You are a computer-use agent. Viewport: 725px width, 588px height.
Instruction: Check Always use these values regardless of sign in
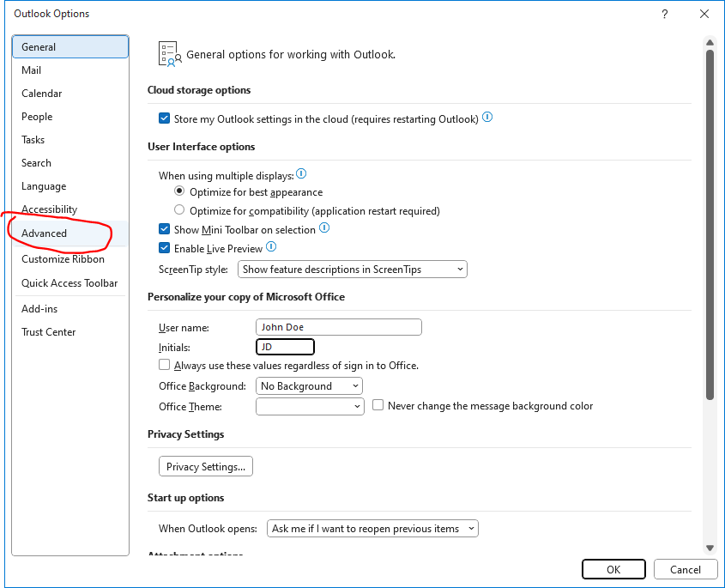pos(164,365)
